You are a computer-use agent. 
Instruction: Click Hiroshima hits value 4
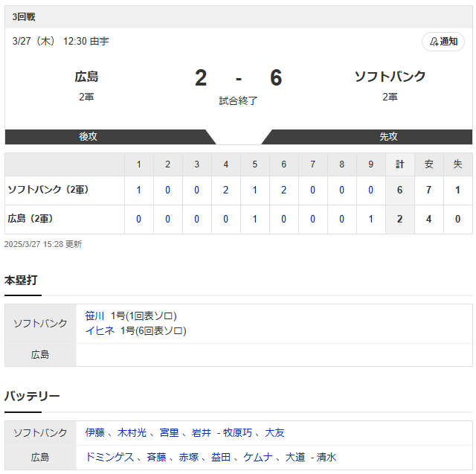pyautogui.click(x=428, y=219)
